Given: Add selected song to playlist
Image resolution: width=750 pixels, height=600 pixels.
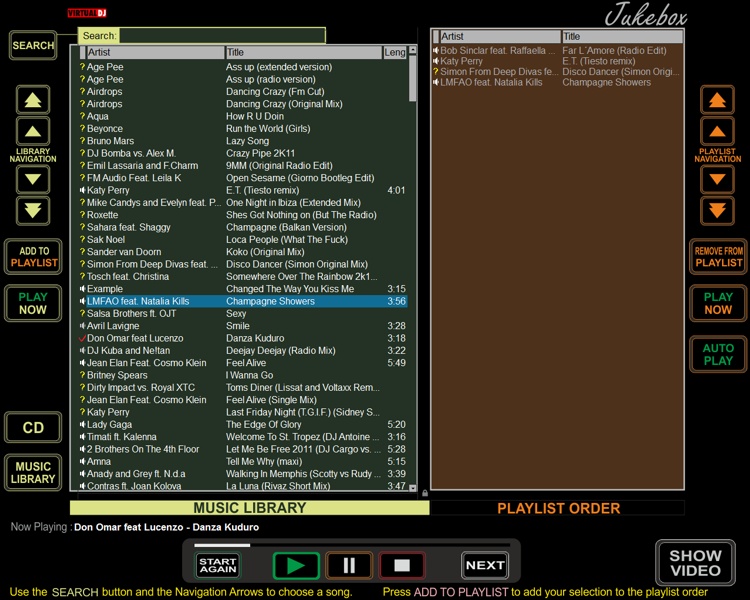Looking at the screenshot, I should tap(33, 257).
